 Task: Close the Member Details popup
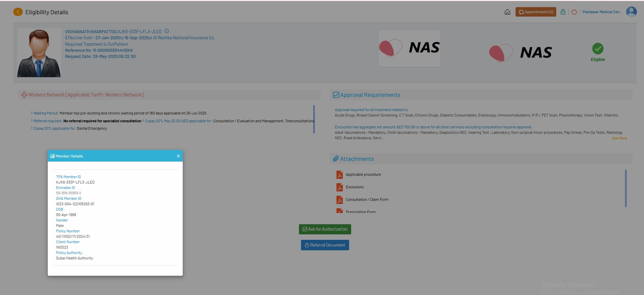click(x=178, y=156)
